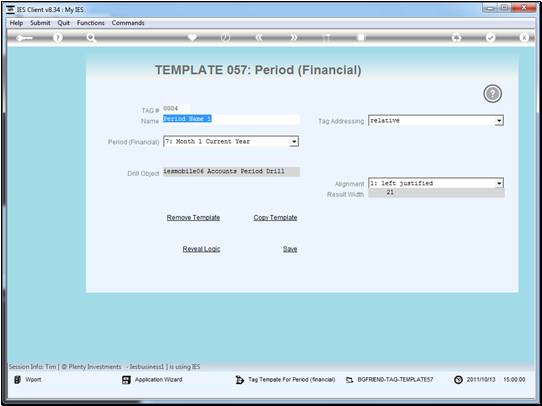Viewport: 542px width, 406px height.
Task: Click the large round help icon on the form
Action: click(492, 94)
